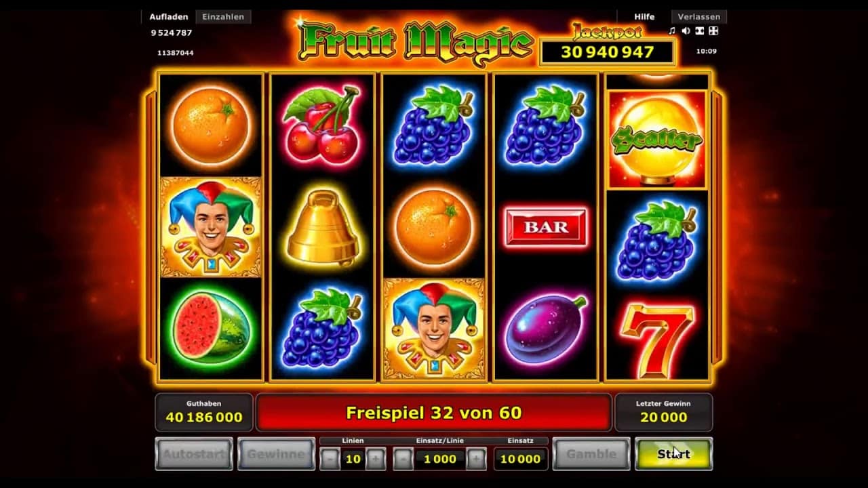
Task: Hit the yellow Start button
Action: [x=673, y=454]
